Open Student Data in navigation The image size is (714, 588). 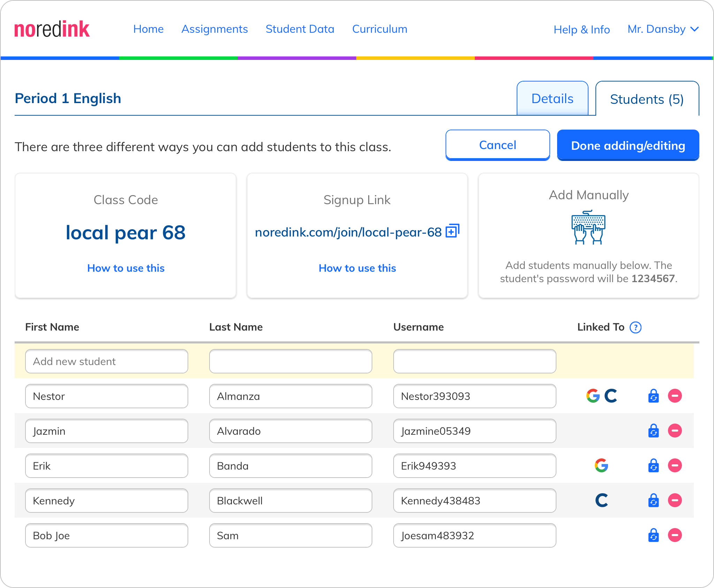(x=300, y=29)
